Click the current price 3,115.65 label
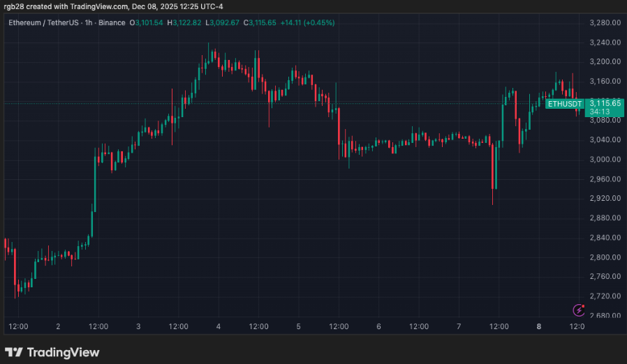This screenshot has width=627, height=364. (x=605, y=103)
